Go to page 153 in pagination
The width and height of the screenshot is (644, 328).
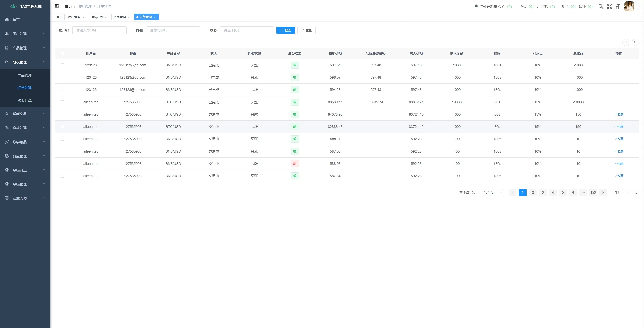pos(593,192)
